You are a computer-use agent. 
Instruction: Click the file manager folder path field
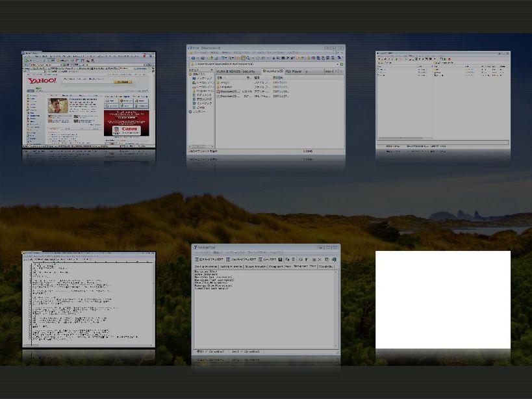pyautogui.click(x=264, y=64)
